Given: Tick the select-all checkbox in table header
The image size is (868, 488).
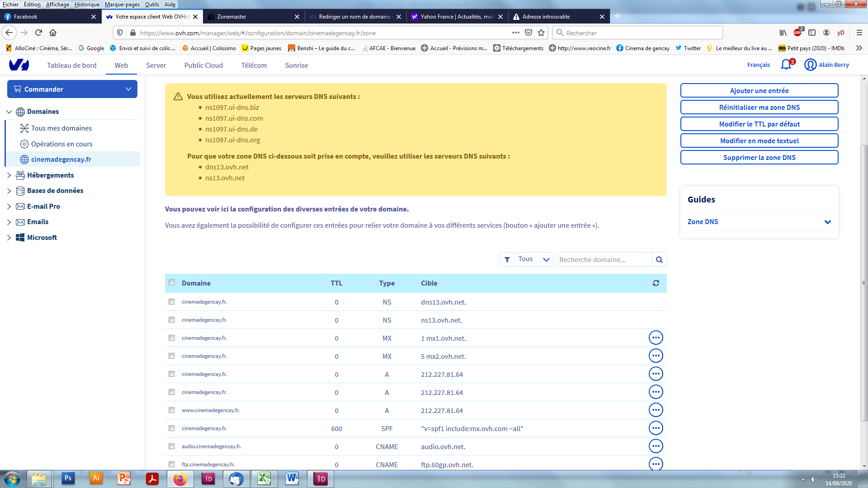Looking at the screenshot, I should (x=171, y=282).
